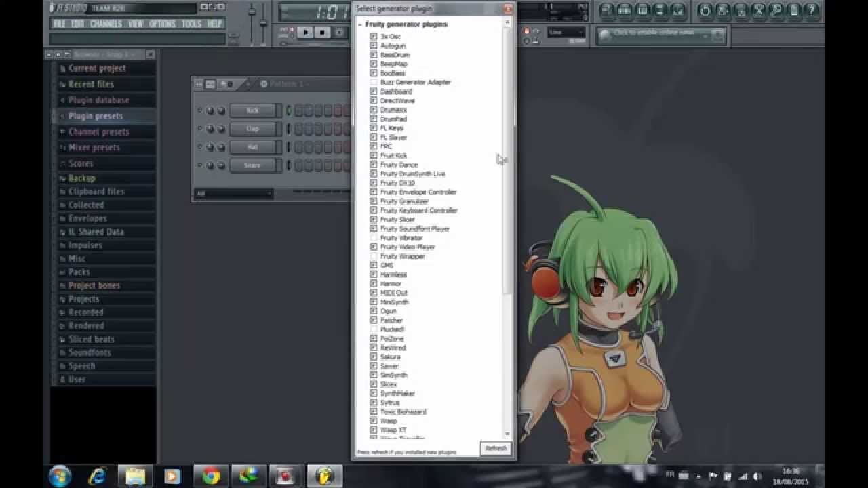Click the Refresh button
The height and width of the screenshot is (488, 868).
[496, 449]
